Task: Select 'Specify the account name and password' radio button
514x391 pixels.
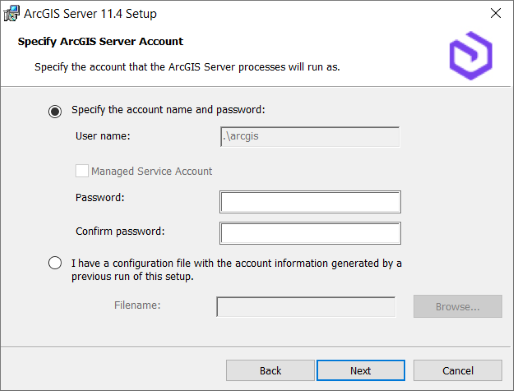Action: 55,111
